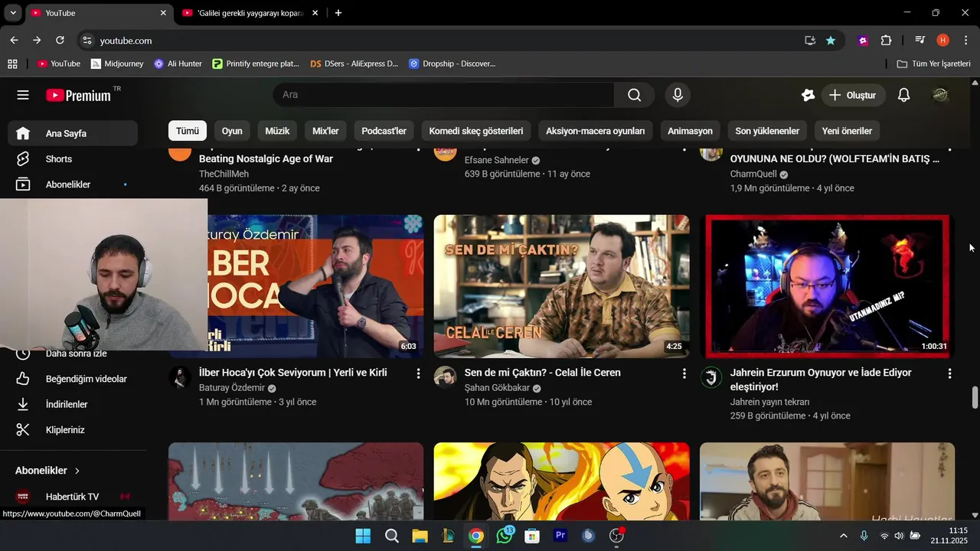Click the bookmark star in address bar
The width and height of the screenshot is (980, 551).
[831, 41]
